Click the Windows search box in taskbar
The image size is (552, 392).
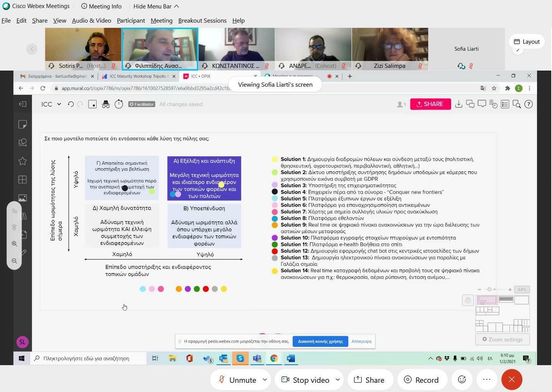[x=88, y=358]
